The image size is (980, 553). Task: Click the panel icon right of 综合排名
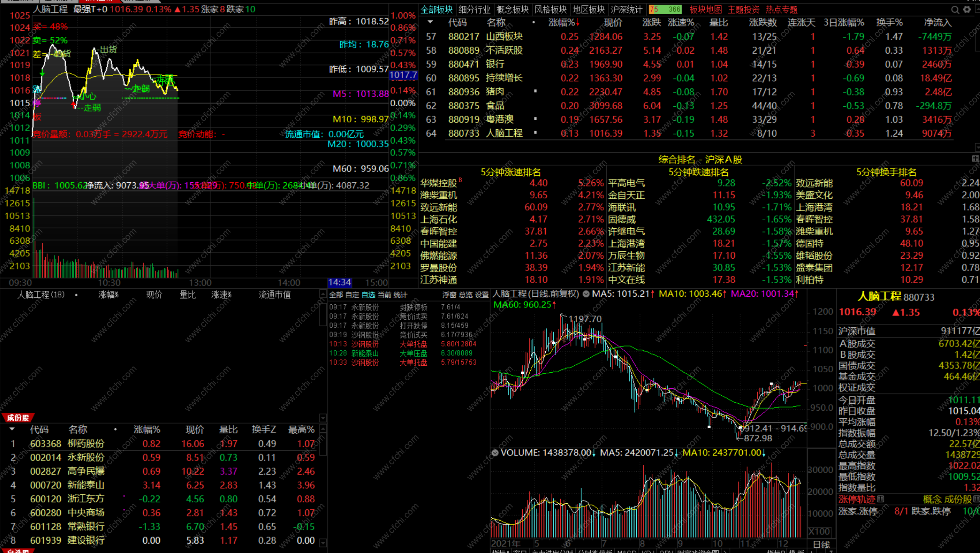click(x=975, y=159)
